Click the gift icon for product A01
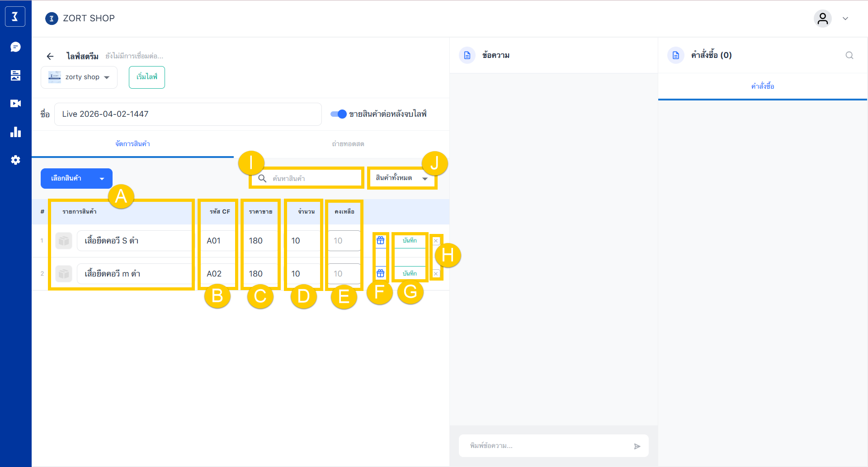The width and height of the screenshot is (868, 467). coord(381,240)
